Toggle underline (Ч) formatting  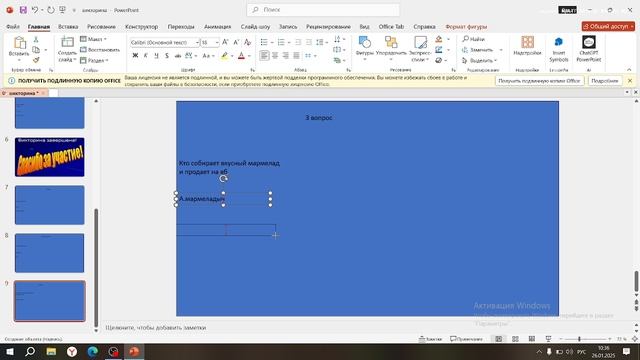[x=156, y=56]
